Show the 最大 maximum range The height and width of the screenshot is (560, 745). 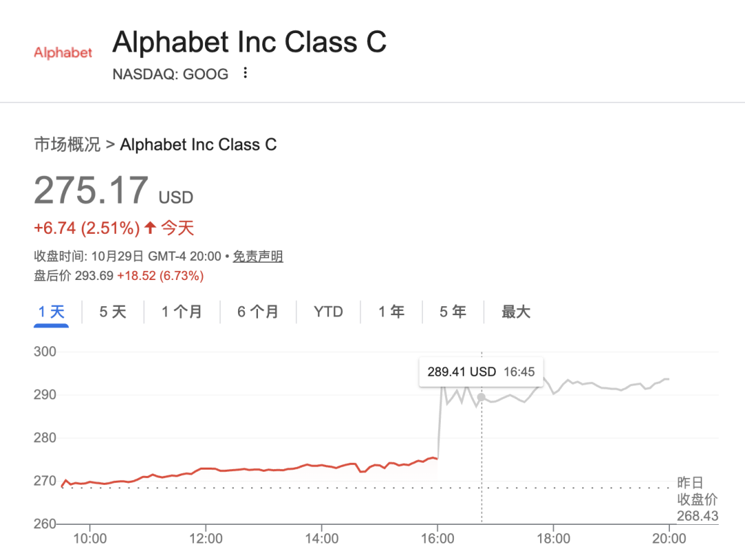(515, 312)
